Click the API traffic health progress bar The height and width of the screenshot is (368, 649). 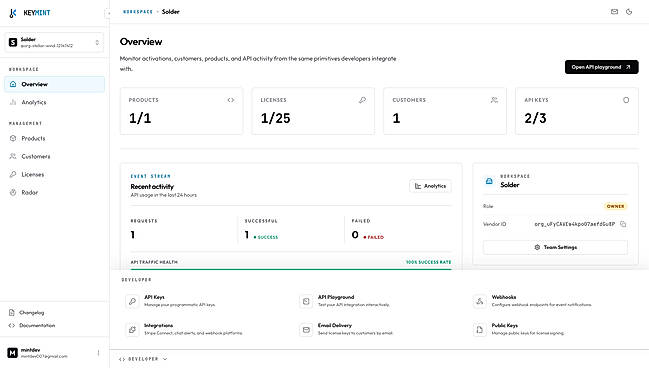(x=291, y=269)
